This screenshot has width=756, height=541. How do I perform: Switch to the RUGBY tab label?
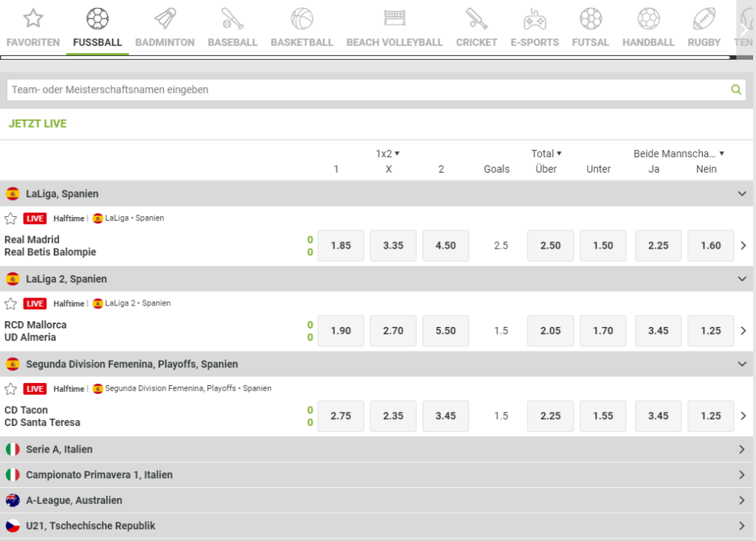pyautogui.click(x=704, y=42)
